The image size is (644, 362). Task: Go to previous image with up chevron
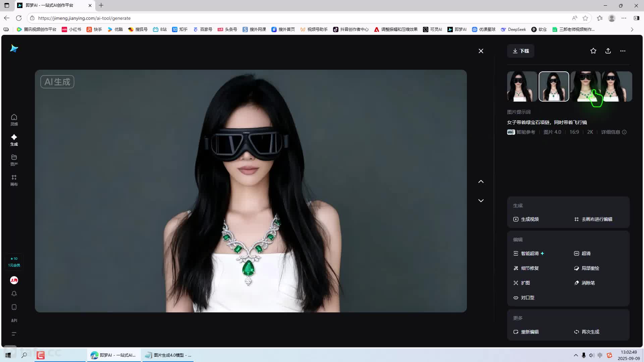481,181
